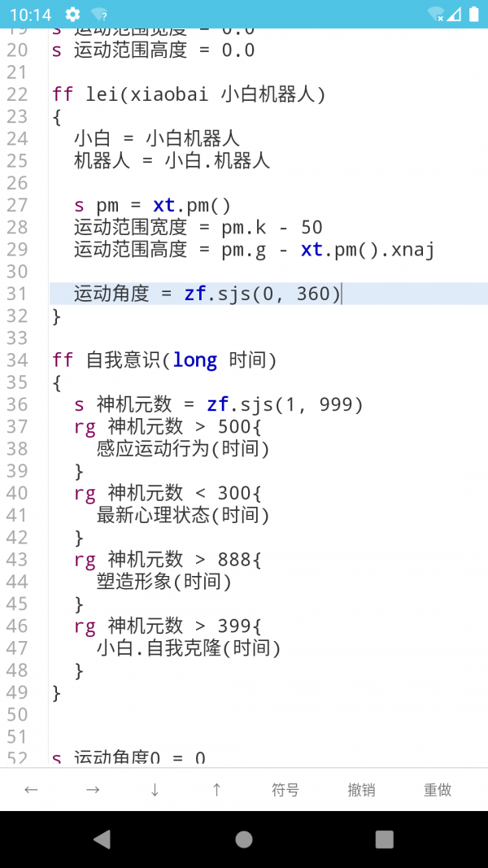This screenshot has height=868, width=488.
Task: Tap '最新心理状态(时间)' call
Action: (x=183, y=516)
